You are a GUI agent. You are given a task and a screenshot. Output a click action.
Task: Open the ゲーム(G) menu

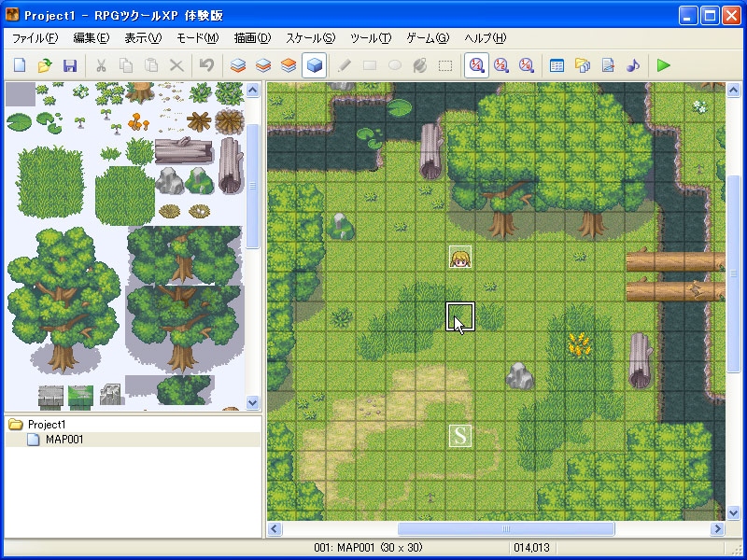428,38
